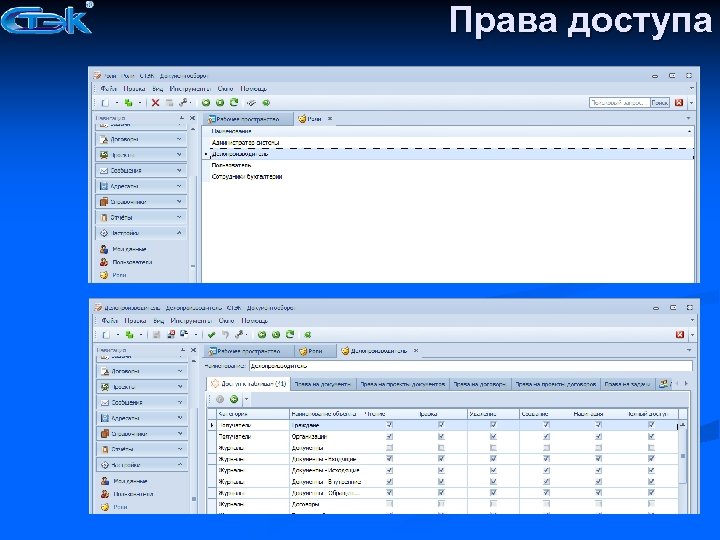720x540 pixels.
Task: Click the wrench tools icon in Роли window toolbar
Action: pyautogui.click(x=183, y=103)
